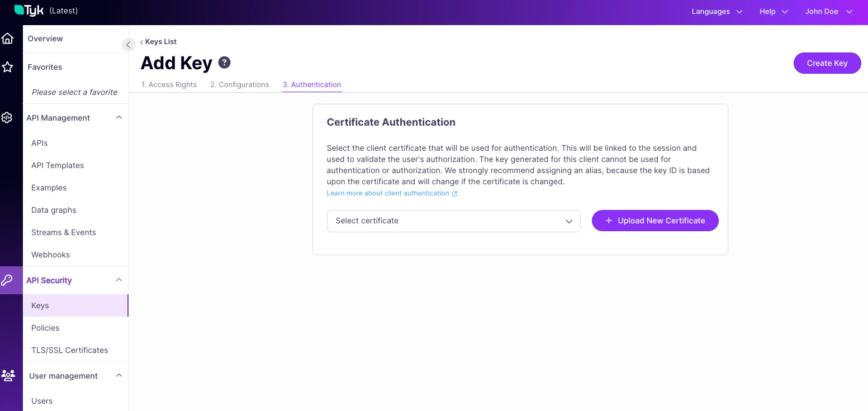Collapse the sidebar using the chevron button
This screenshot has width=868, height=411.
coord(129,44)
